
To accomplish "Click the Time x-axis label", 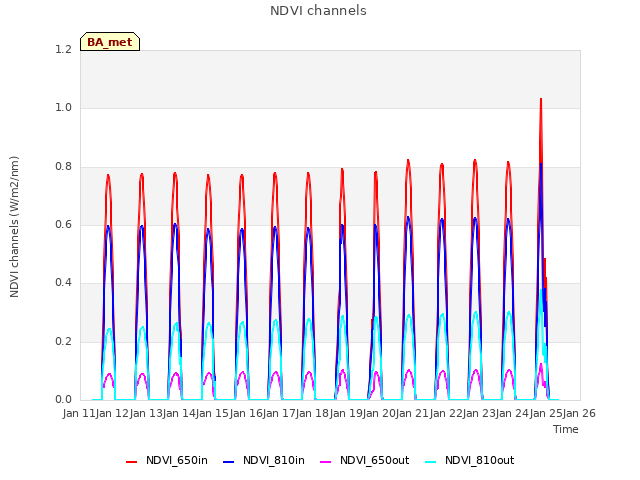I will click(566, 429).
